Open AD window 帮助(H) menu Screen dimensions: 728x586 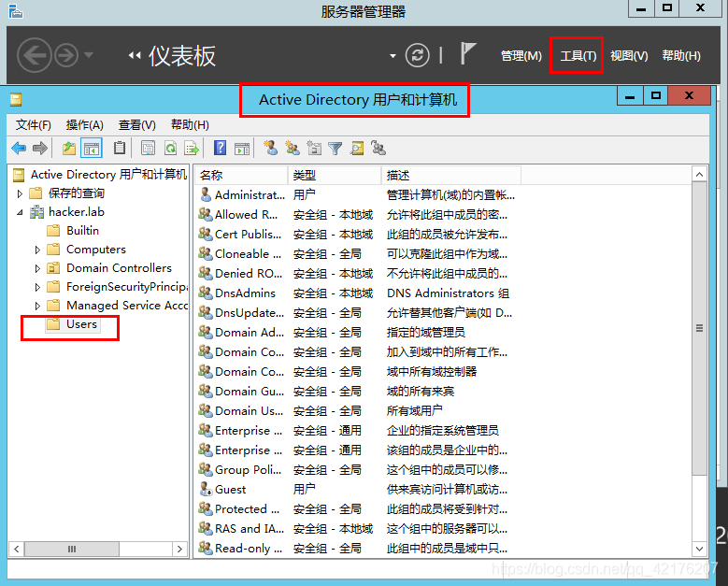[190, 125]
